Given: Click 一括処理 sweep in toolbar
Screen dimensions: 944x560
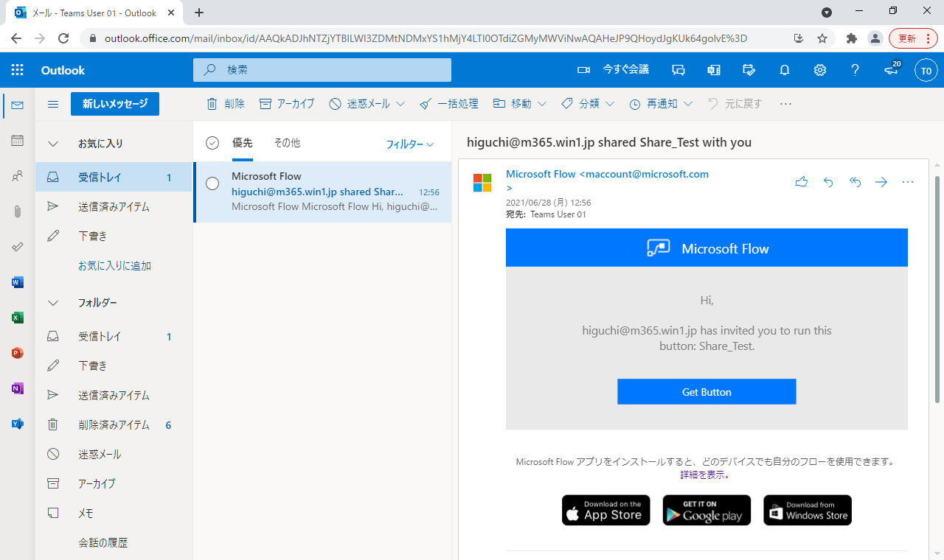Looking at the screenshot, I should 449,104.
